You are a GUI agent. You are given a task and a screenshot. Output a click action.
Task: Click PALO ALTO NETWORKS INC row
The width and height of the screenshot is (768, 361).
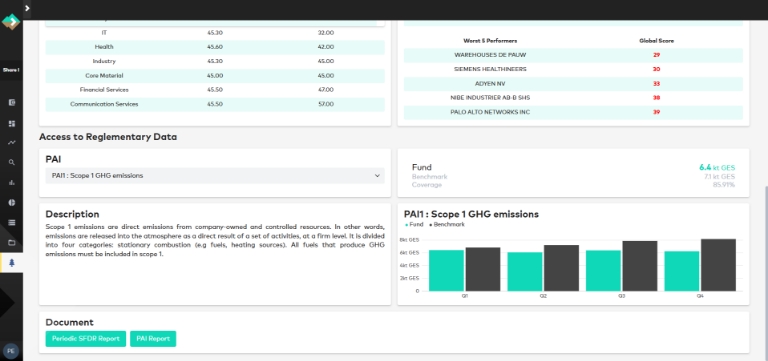(573, 112)
